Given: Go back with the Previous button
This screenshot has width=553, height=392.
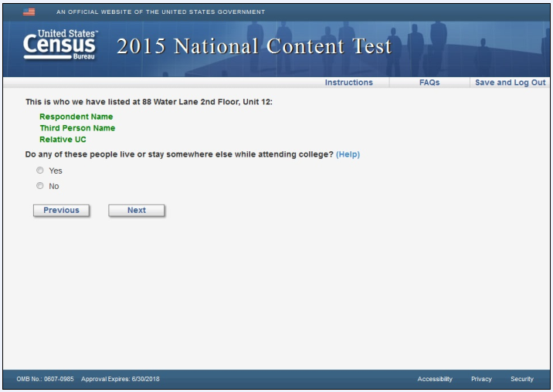Looking at the screenshot, I should (61, 211).
